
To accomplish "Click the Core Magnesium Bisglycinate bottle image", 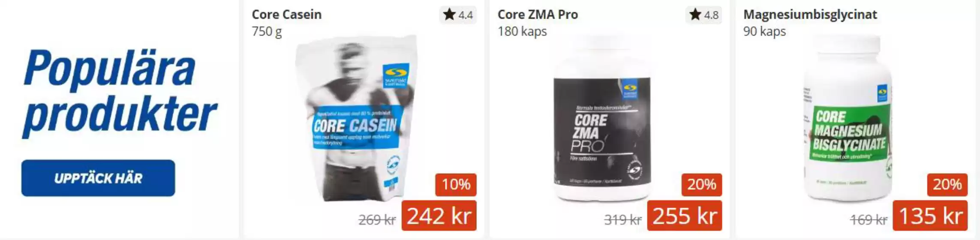I will point(848,119).
